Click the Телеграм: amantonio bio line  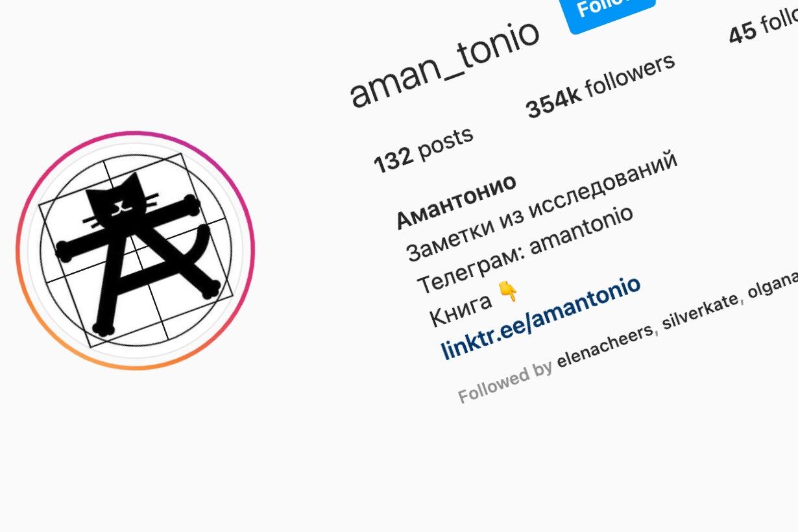coord(524,250)
